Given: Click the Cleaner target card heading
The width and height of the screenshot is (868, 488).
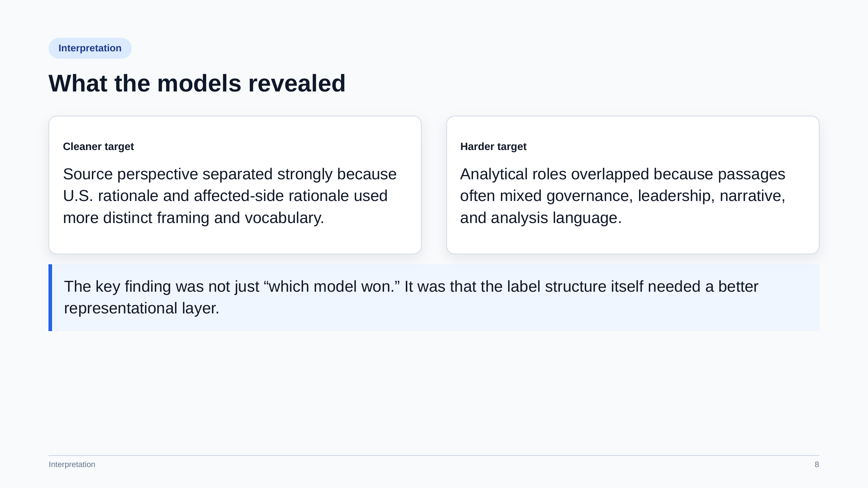Looking at the screenshot, I should pos(98,146).
